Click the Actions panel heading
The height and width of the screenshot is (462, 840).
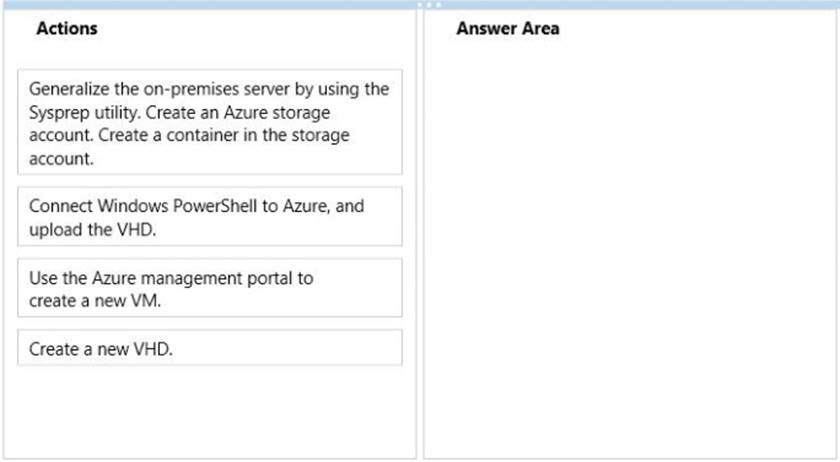click(67, 28)
